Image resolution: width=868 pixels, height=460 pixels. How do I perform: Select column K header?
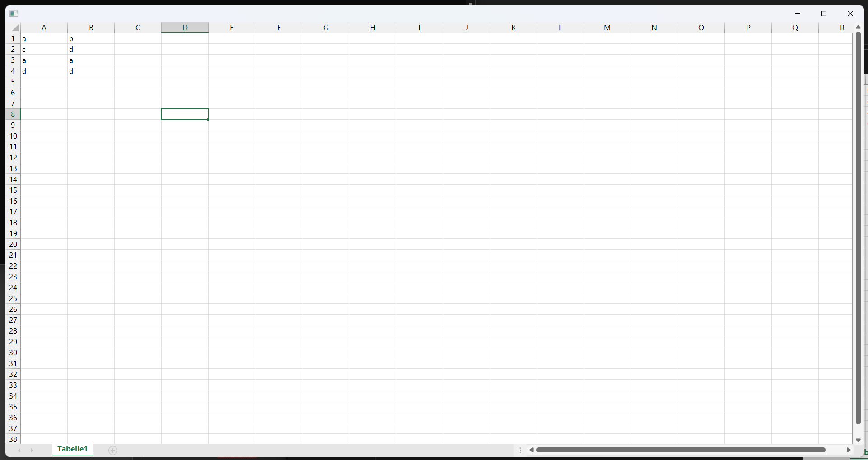[x=514, y=28]
